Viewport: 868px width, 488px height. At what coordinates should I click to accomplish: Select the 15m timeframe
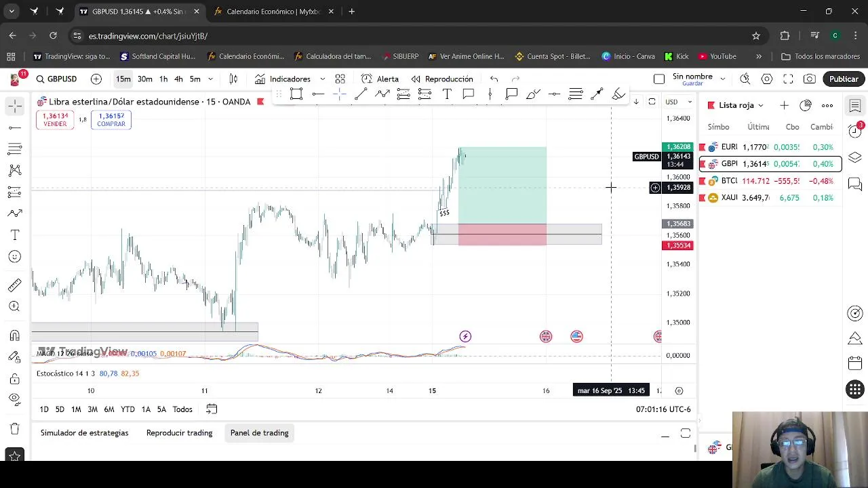pos(123,79)
